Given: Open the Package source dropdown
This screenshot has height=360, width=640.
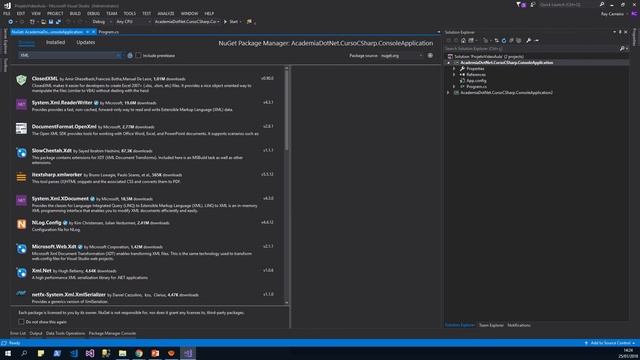Looking at the screenshot, I should pyautogui.click(x=402, y=56).
